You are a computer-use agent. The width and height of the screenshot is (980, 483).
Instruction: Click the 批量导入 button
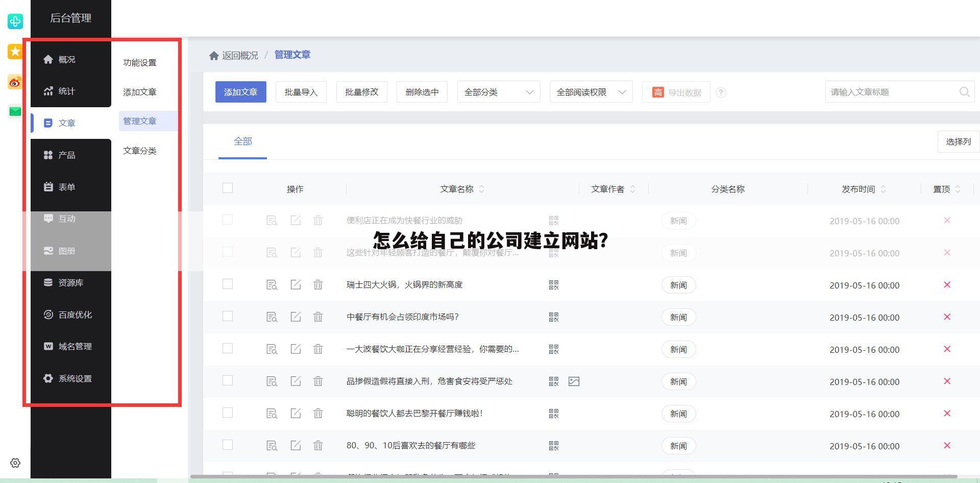[x=301, y=92]
